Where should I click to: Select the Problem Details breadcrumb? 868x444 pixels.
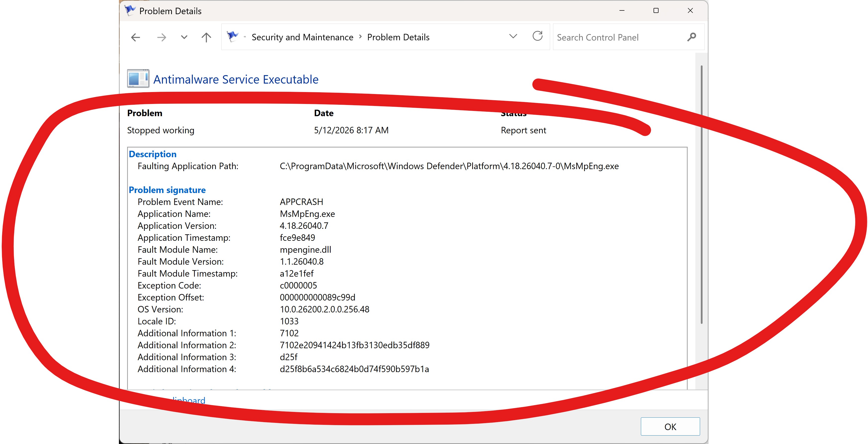pos(398,37)
